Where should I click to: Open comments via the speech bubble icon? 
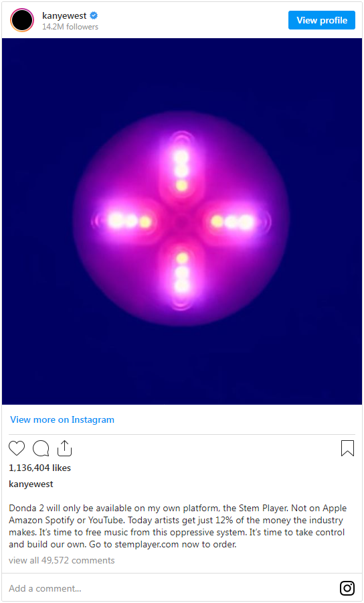41,448
